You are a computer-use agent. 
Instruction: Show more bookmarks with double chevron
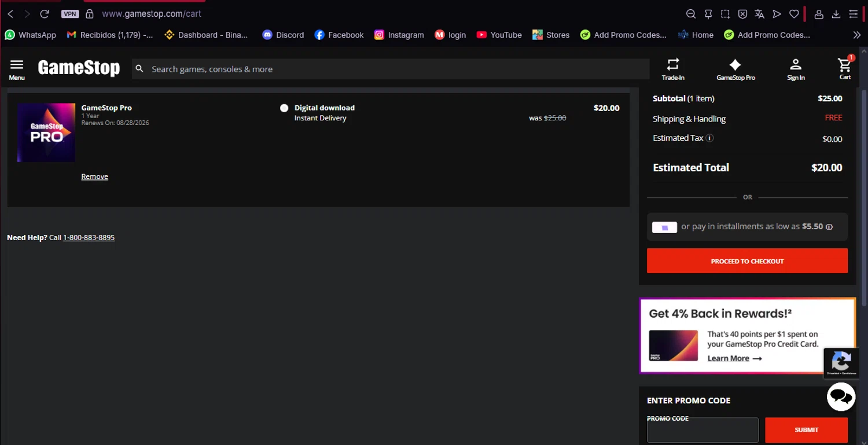(857, 35)
